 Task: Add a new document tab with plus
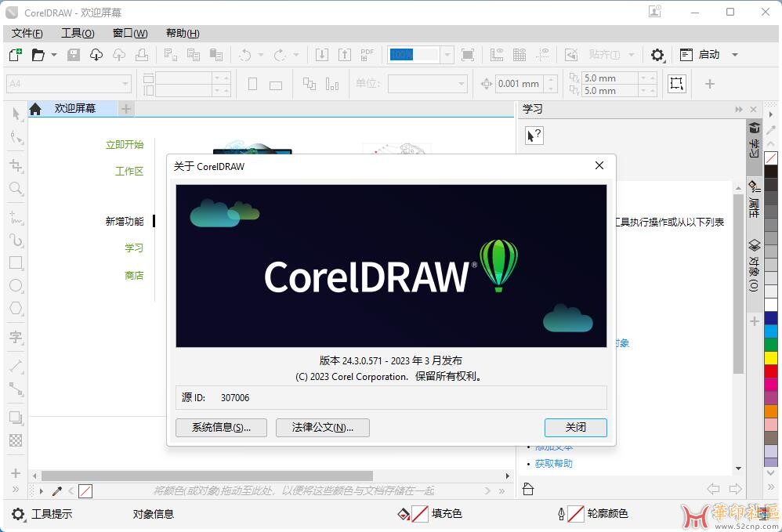126,109
